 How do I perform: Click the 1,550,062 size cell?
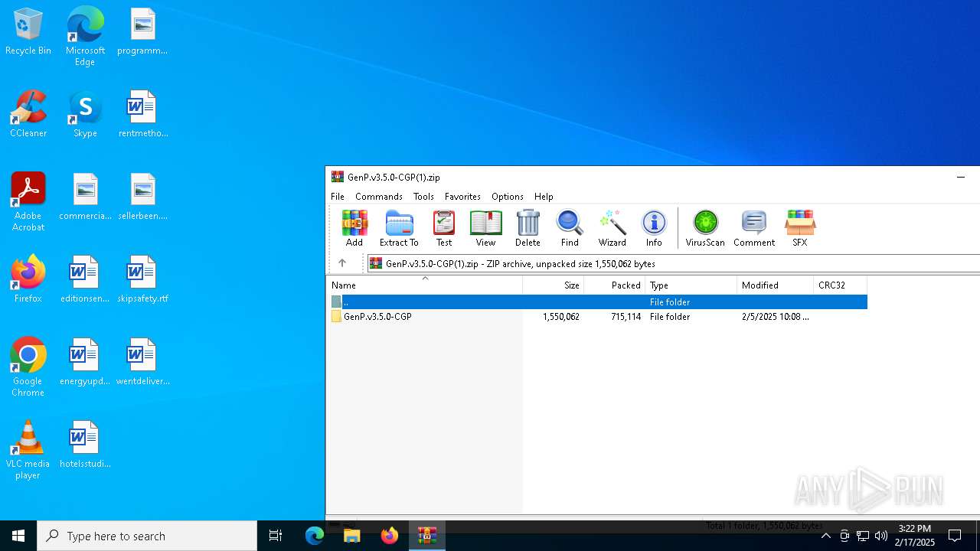(x=561, y=317)
